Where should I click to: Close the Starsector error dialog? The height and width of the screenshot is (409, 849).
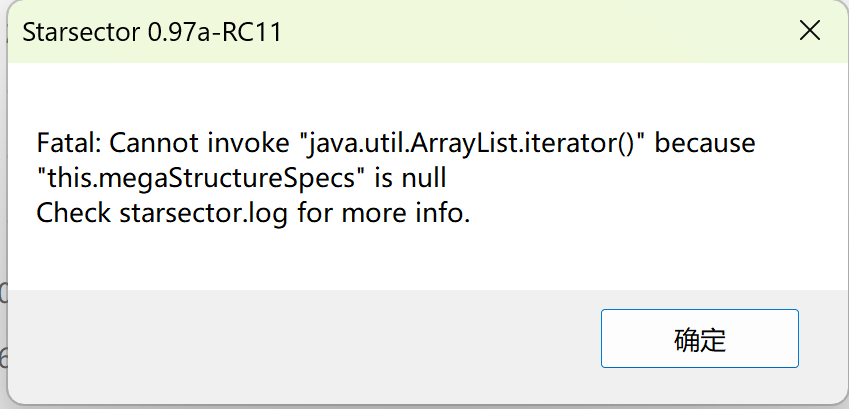pos(809,31)
